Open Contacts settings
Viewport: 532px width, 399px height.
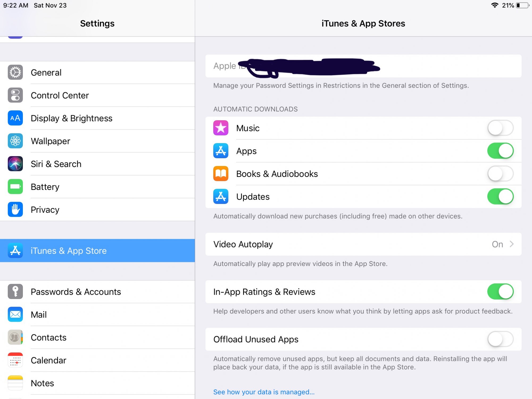[x=97, y=337]
